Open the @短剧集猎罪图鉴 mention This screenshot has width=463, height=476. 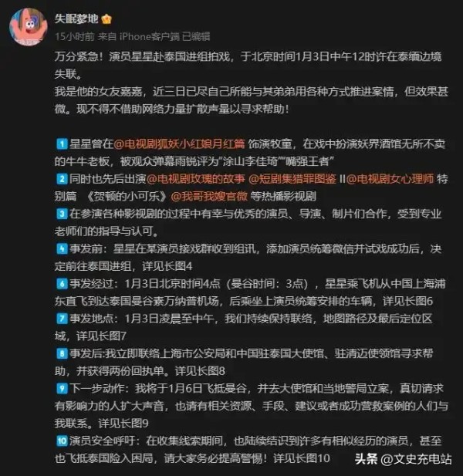coord(292,179)
